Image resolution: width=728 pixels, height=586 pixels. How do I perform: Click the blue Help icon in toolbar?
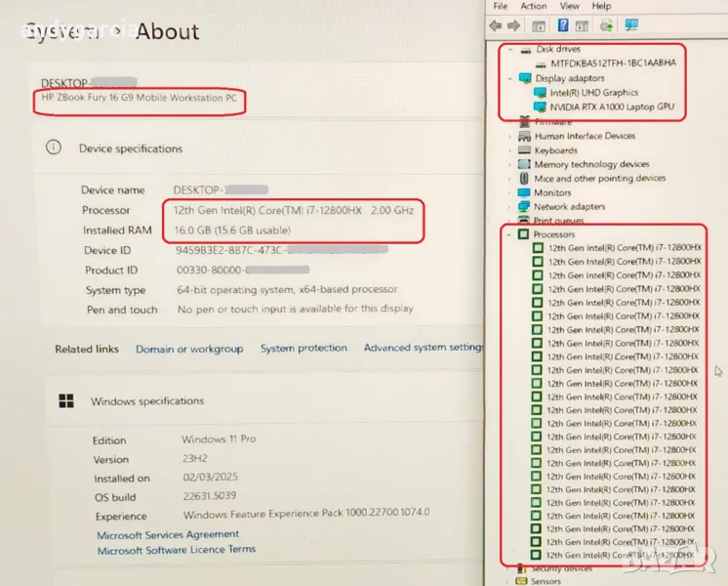(x=563, y=25)
